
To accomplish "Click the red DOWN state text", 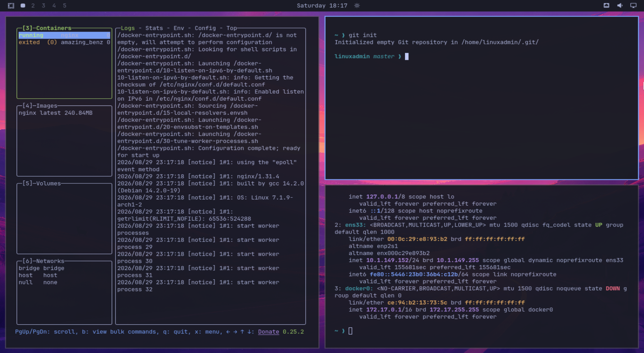I will [x=613, y=289].
